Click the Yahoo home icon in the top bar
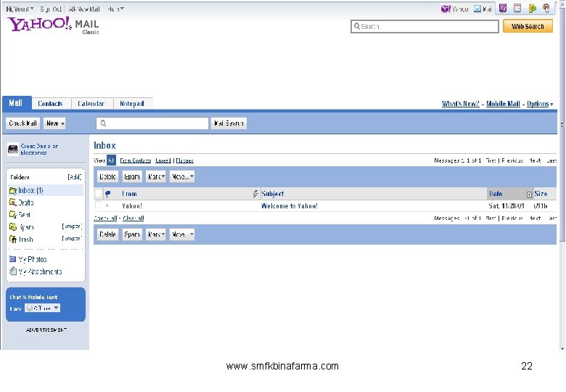The height and width of the screenshot is (392, 566). click(x=446, y=9)
